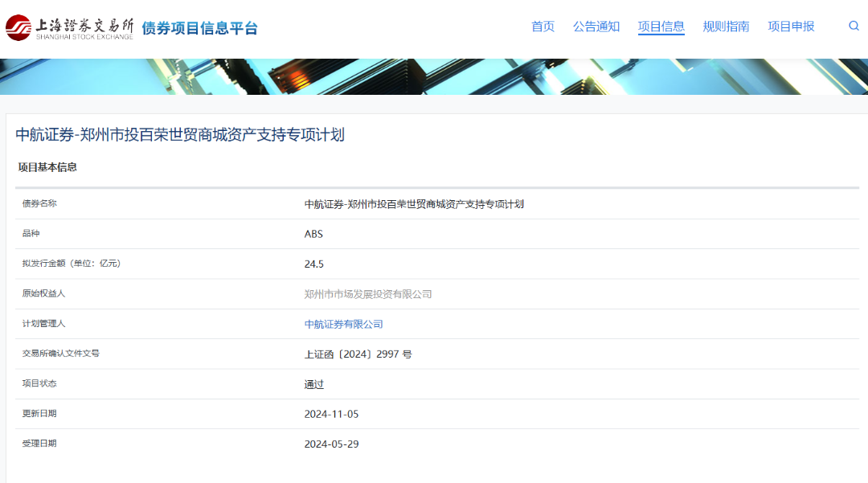
Task: Click the 项目基本信息 section heading
Action: coord(47,167)
